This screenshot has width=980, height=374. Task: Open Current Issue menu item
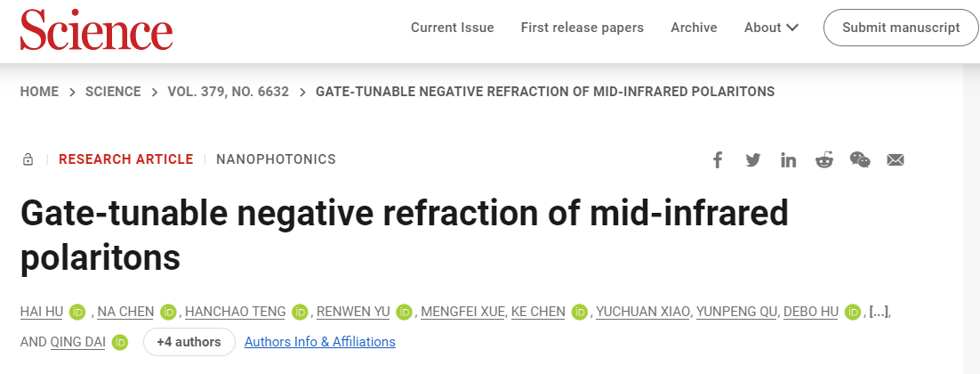[452, 28]
